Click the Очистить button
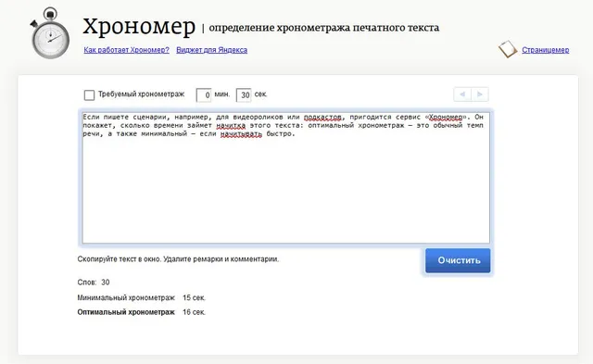The height and width of the screenshot is (364, 593). pyautogui.click(x=458, y=260)
